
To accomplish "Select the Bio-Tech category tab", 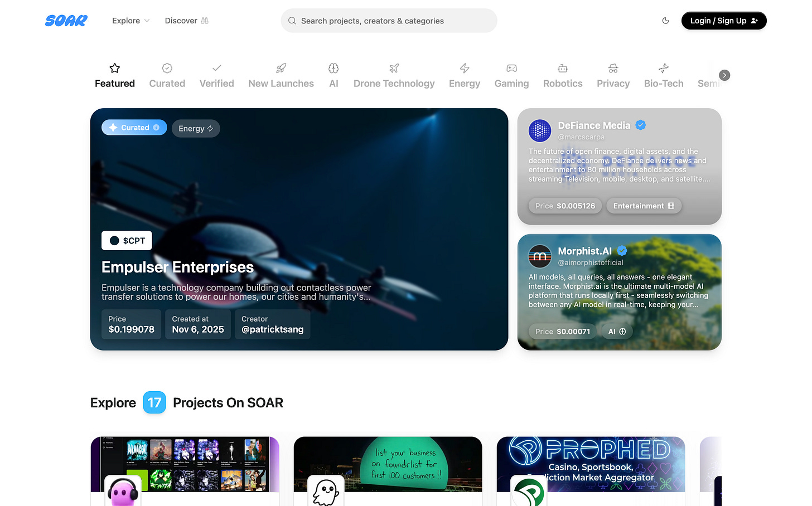I will [664, 76].
